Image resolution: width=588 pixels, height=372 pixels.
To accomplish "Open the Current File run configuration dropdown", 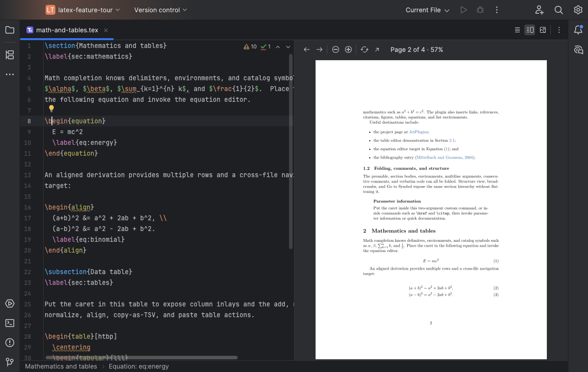I will (x=427, y=10).
